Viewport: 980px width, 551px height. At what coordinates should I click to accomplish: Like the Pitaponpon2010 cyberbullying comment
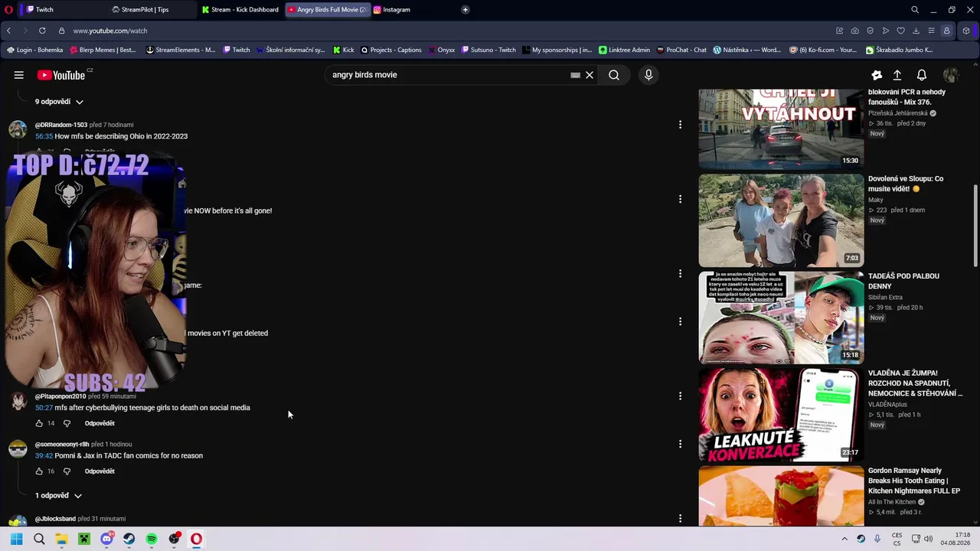tap(39, 423)
